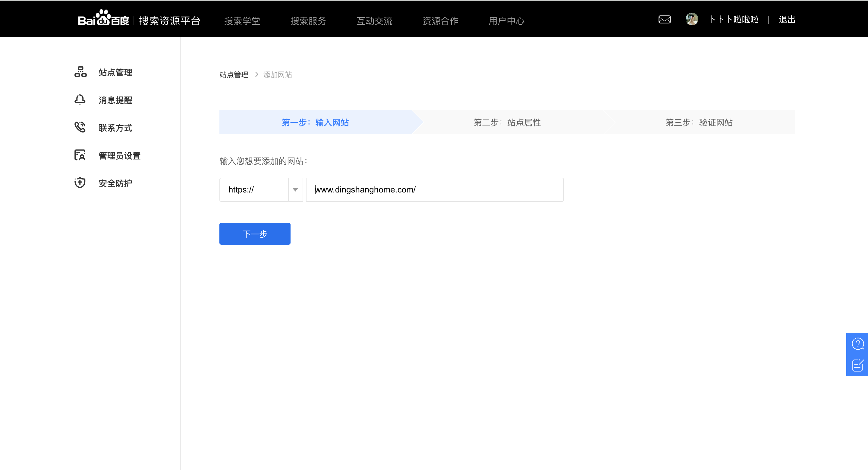The image size is (868, 470).
Task: Select 第二步：站点属性 step tab
Action: [x=507, y=122]
